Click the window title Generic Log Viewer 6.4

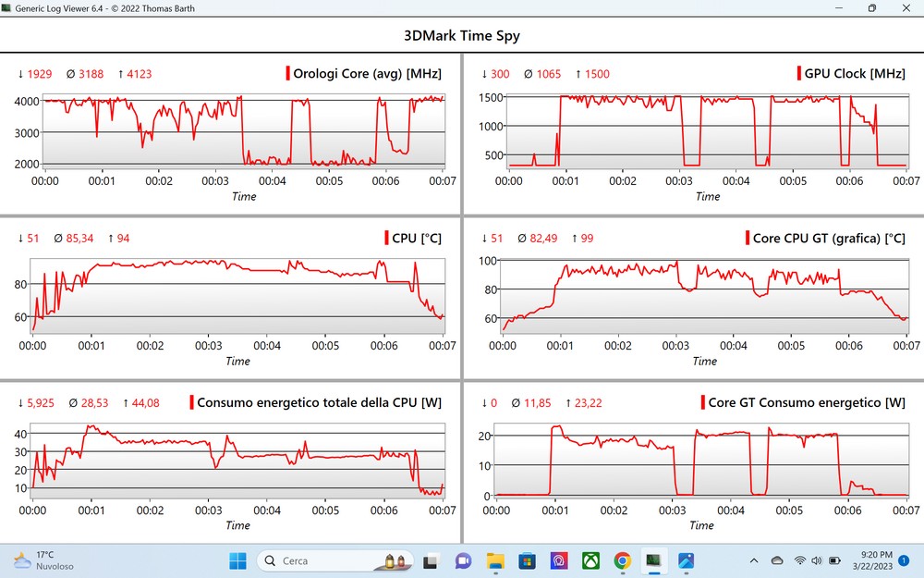pos(105,8)
